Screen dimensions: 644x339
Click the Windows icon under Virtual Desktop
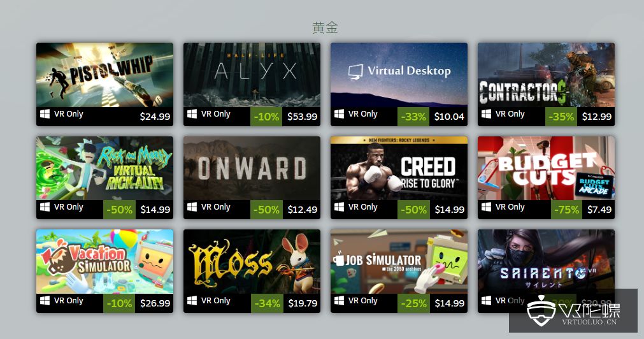point(339,114)
